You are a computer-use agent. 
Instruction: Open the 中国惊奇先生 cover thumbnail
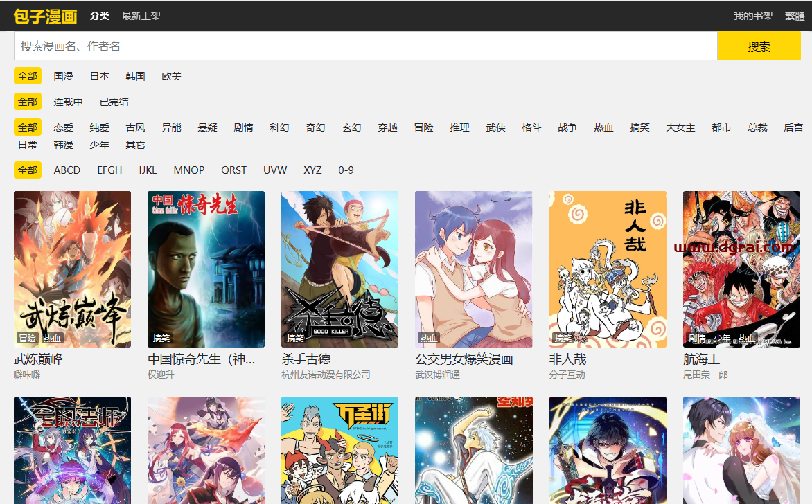click(206, 269)
